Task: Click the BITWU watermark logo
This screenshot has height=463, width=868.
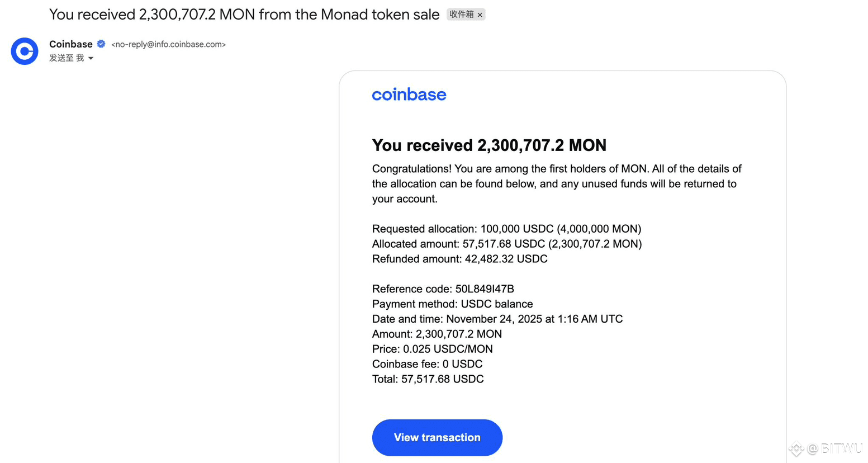Action: click(x=826, y=448)
